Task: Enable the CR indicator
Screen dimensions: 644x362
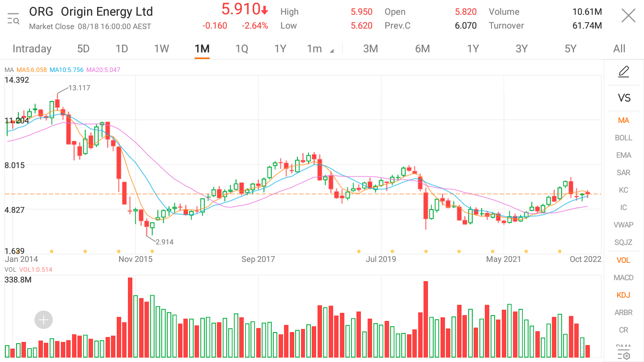Action: 623,330
